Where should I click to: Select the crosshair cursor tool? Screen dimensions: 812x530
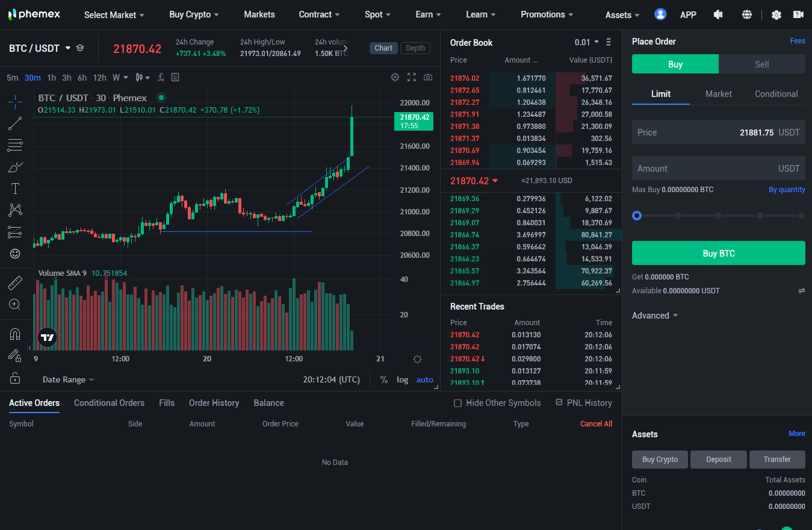click(x=15, y=101)
